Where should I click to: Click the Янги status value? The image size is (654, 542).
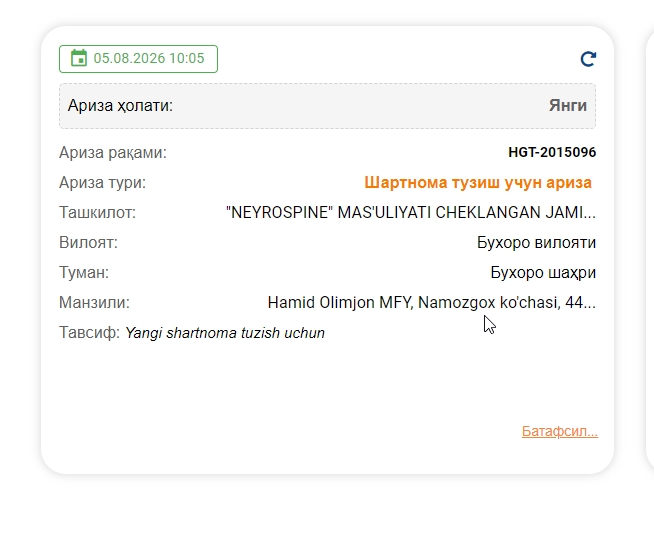568,106
